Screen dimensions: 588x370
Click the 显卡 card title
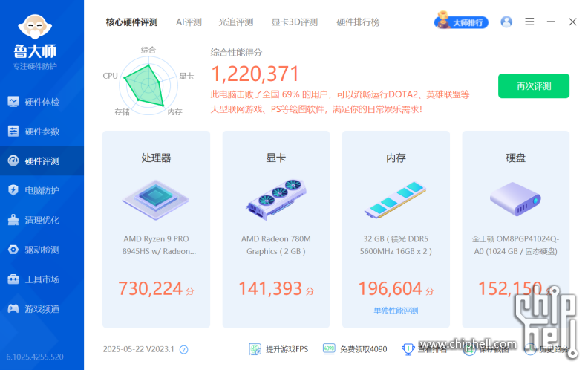(276, 158)
